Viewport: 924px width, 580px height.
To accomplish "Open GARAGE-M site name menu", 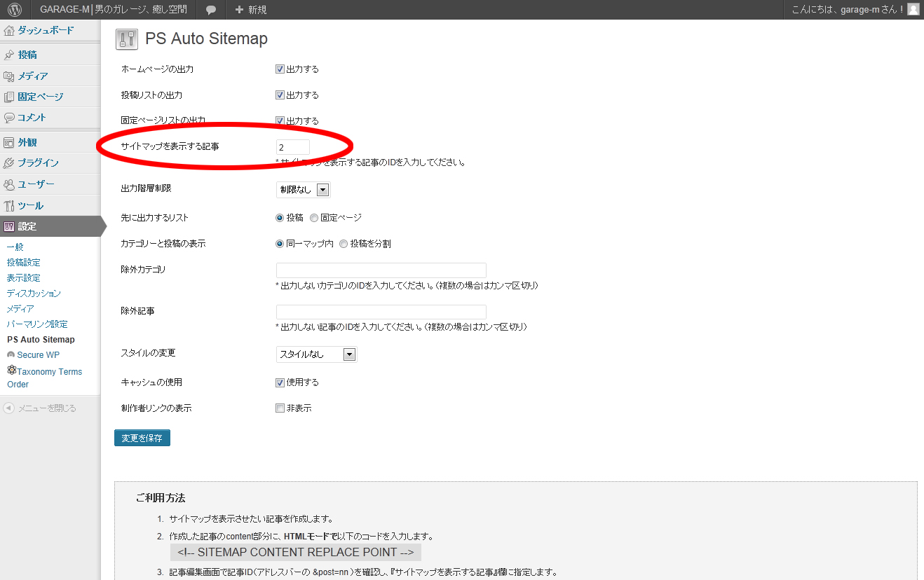I will 114,10.
